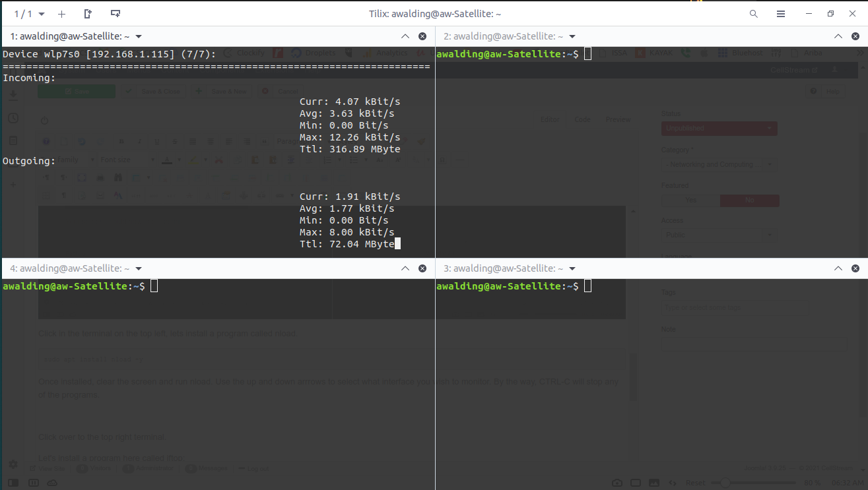
Task: Maximize terminal 3 pane with caret icon
Action: [x=838, y=269]
